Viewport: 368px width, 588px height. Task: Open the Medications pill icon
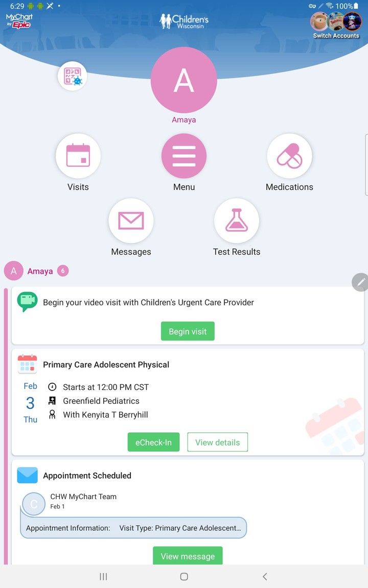coord(289,156)
